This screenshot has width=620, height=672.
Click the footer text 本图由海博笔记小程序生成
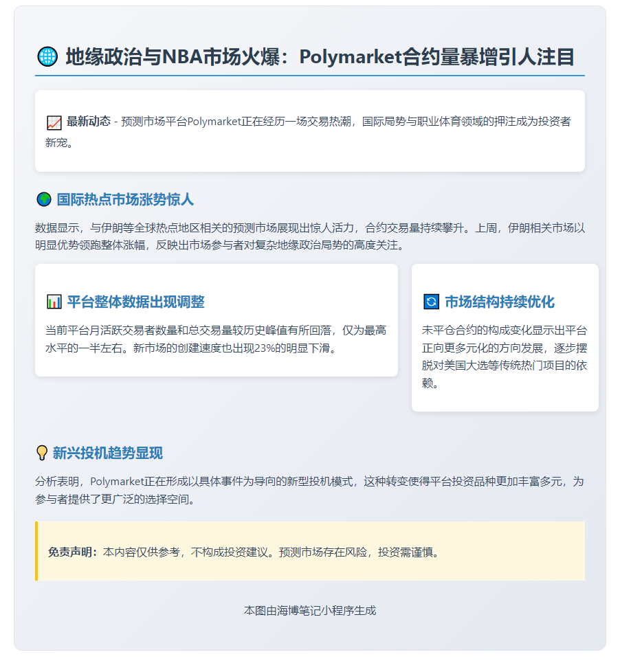[310, 610]
